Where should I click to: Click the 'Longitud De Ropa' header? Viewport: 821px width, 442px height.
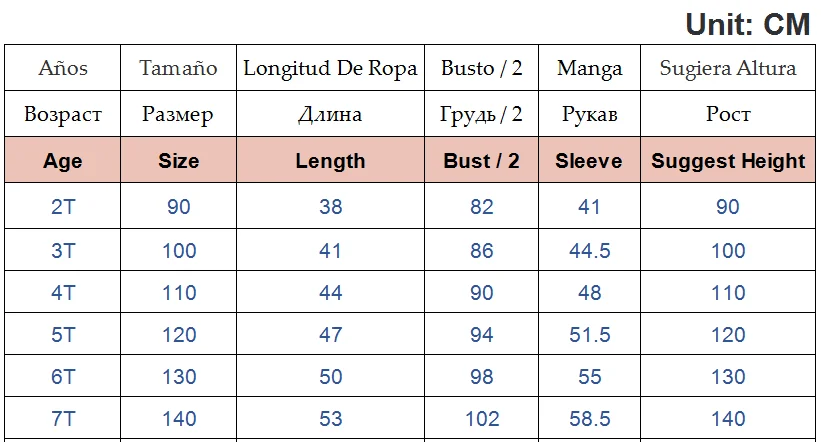click(x=330, y=69)
